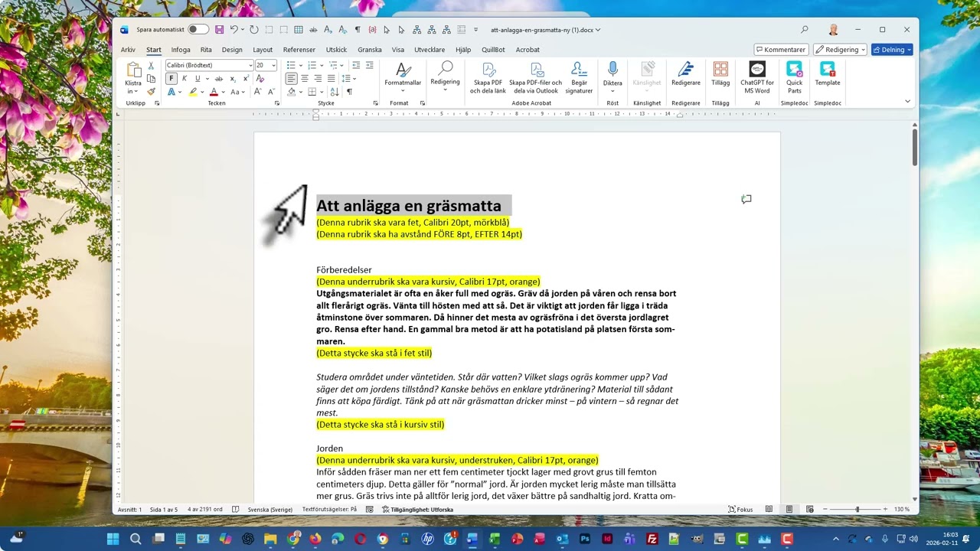Open Change Case (Aa) dropdown
Viewport: 980px width, 551px height.
click(237, 91)
